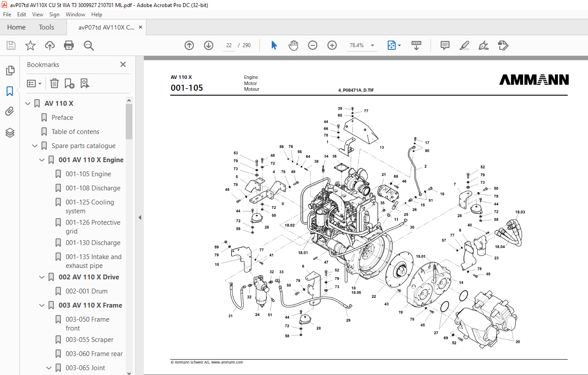The width and height of the screenshot is (588, 375).
Task: Activate the hand pan tool
Action: click(293, 45)
